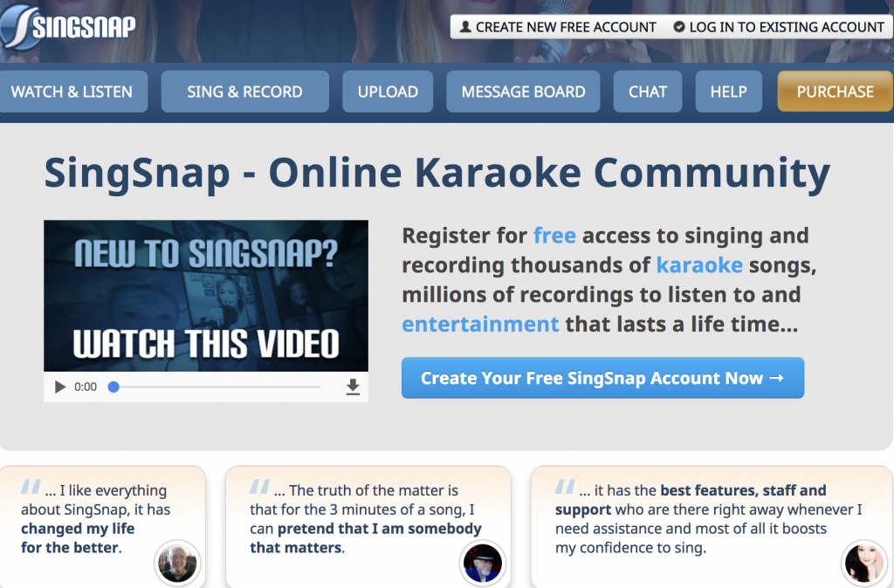Open the Help menu

[x=729, y=92]
